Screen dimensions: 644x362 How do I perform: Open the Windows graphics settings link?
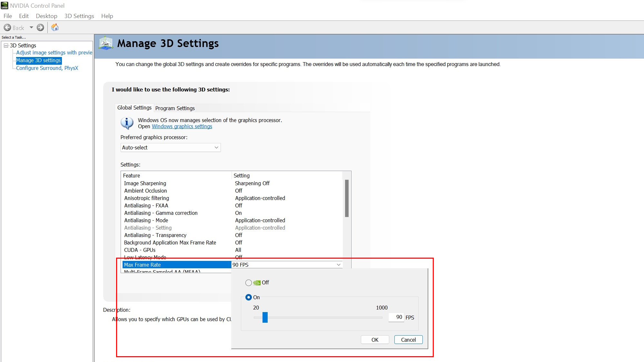pyautogui.click(x=182, y=127)
